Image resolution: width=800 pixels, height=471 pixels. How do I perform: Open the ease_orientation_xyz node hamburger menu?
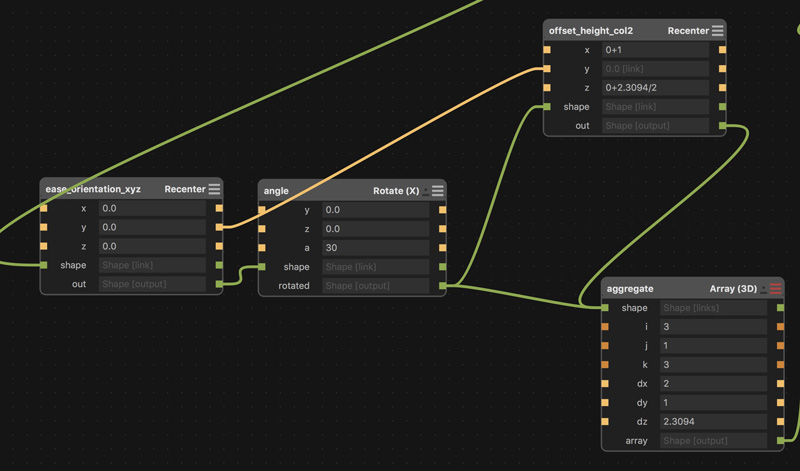coord(214,189)
